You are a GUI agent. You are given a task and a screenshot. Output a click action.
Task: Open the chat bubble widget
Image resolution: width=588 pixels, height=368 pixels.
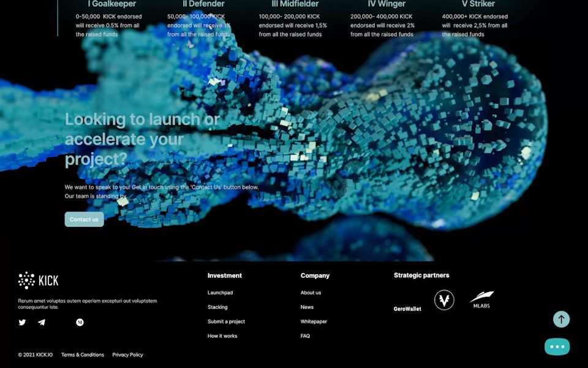[557, 347]
